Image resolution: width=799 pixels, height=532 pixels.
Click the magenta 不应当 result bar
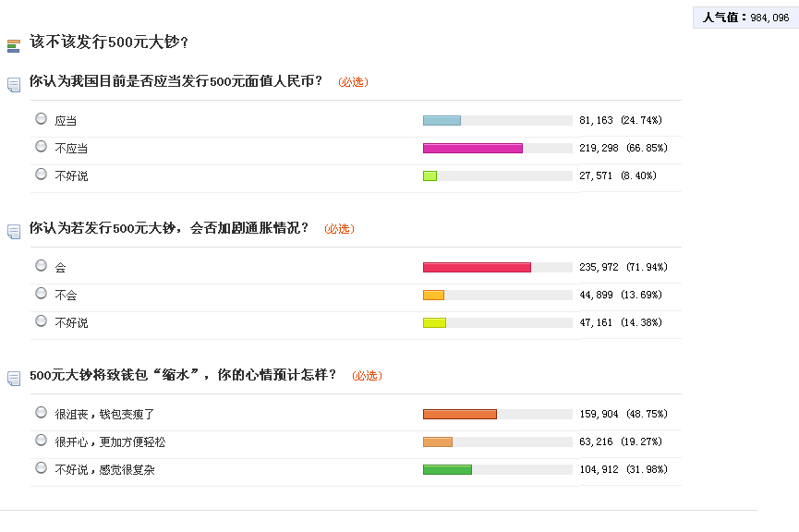click(x=472, y=148)
